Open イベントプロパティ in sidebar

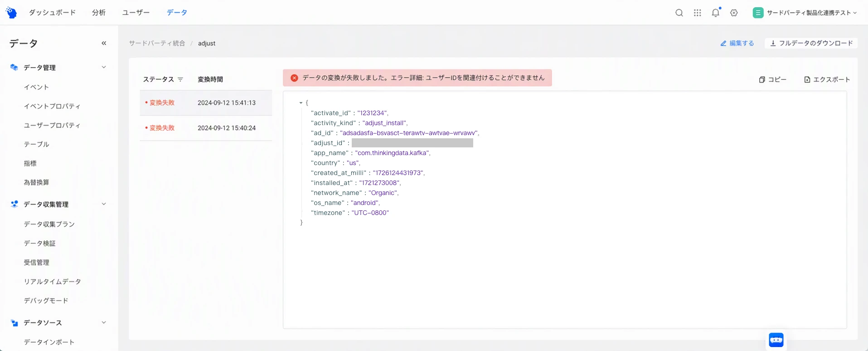pos(52,106)
